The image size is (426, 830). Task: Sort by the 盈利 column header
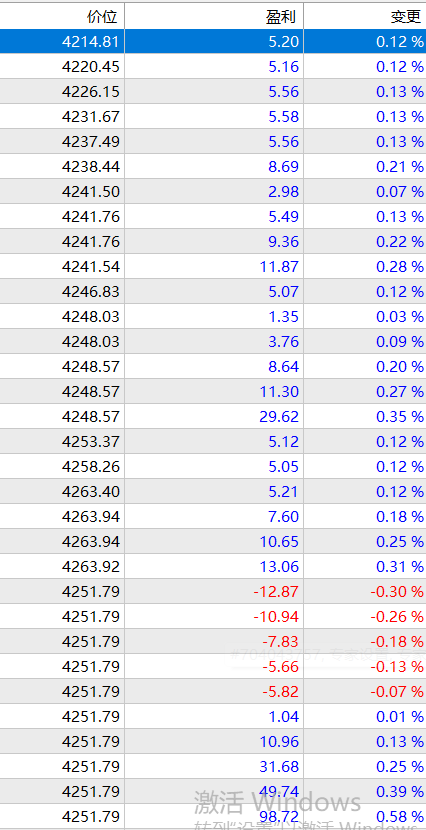coord(214,16)
